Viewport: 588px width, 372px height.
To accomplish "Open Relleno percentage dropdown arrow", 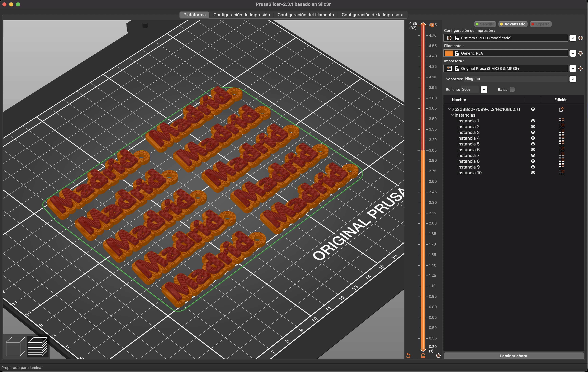I will pos(484,90).
